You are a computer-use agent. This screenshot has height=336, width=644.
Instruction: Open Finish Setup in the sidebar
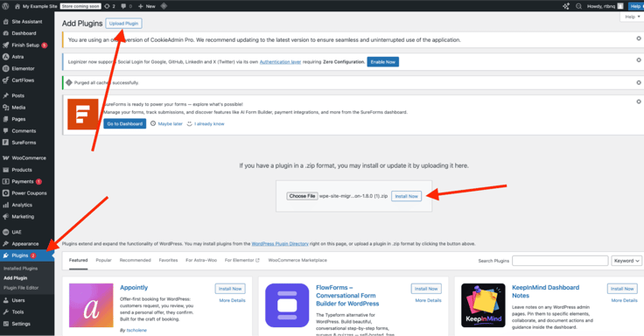pyautogui.click(x=25, y=45)
